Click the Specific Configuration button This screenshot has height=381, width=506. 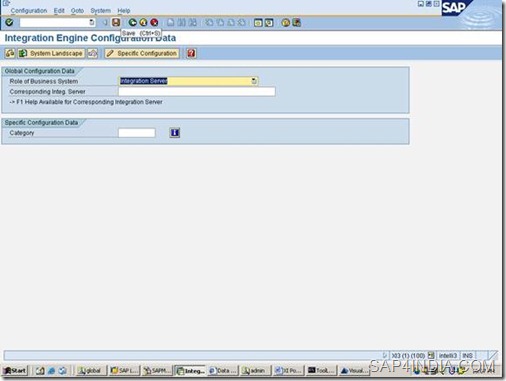click(142, 53)
